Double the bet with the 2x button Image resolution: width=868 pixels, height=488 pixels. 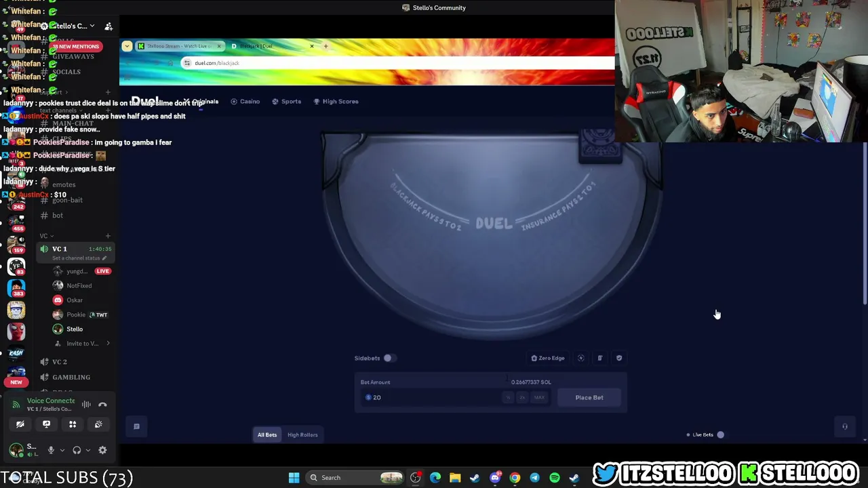[522, 397]
